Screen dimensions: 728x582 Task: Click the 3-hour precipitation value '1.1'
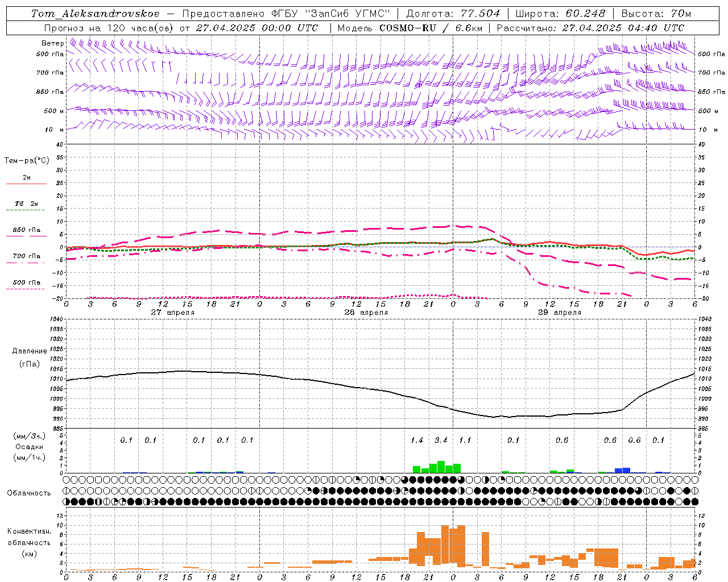465,440
